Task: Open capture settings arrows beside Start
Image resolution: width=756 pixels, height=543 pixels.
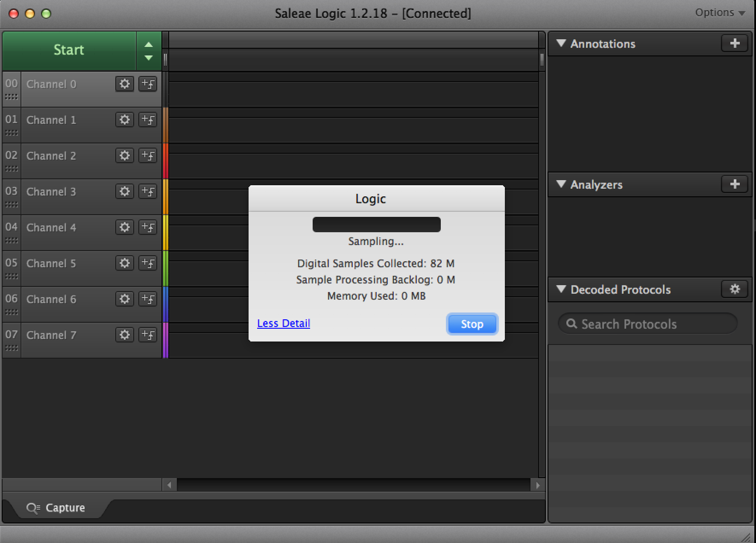Action: pyautogui.click(x=148, y=51)
